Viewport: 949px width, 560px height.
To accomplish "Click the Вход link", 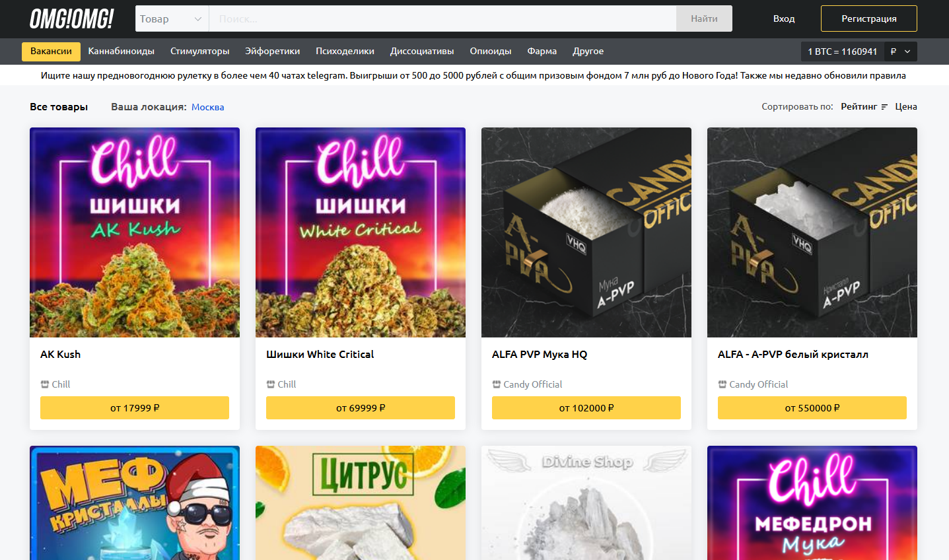I will 784,18.
